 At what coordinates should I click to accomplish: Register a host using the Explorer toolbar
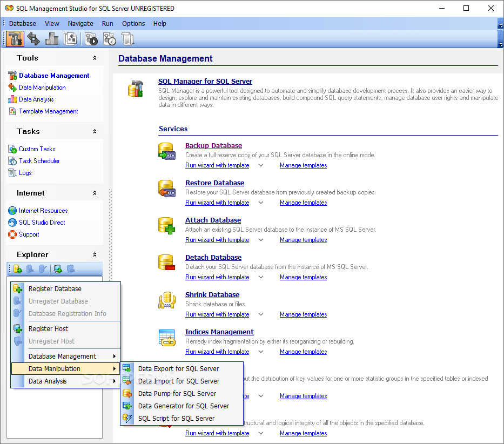(57, 268)
